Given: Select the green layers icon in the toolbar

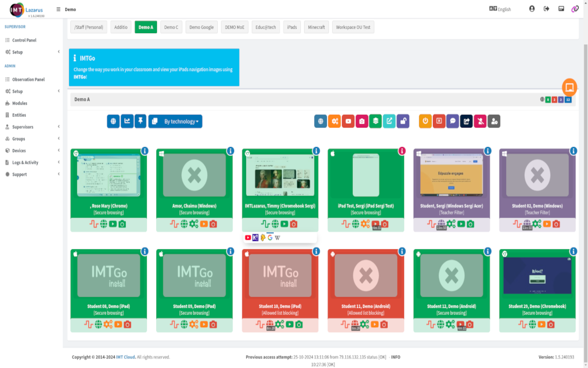Looking at the screenshot, I should [x=375, y=121].
